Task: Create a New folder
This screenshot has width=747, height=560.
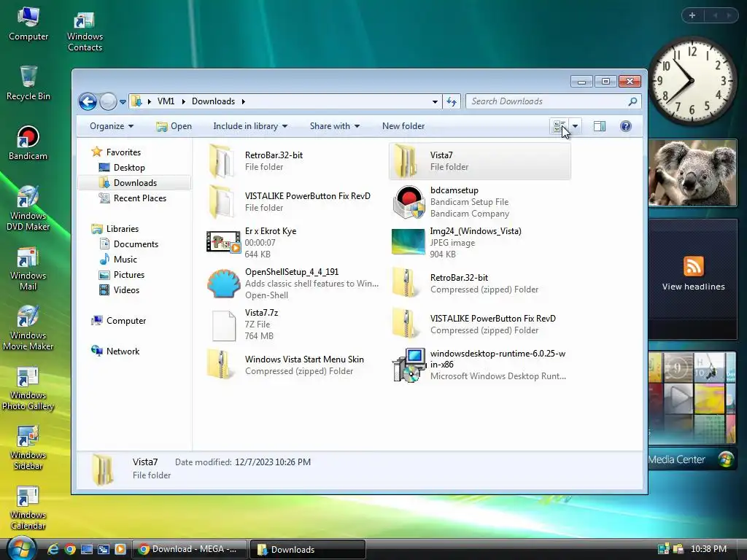Action: click(403, 126)
